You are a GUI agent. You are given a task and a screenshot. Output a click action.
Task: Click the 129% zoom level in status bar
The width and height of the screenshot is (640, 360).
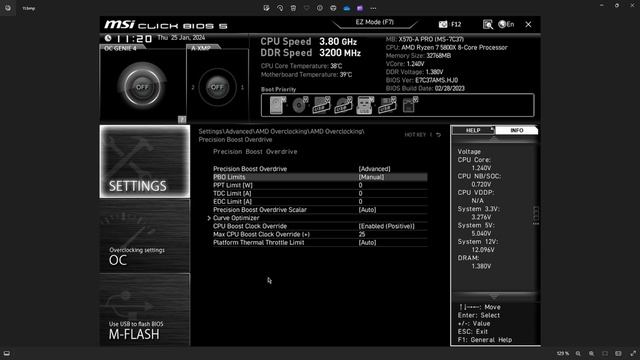click(x=563, y=353)
